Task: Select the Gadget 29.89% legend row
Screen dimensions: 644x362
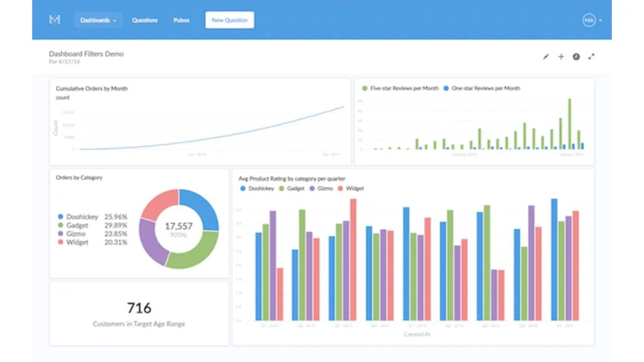Action: click(x=92, y=225)
